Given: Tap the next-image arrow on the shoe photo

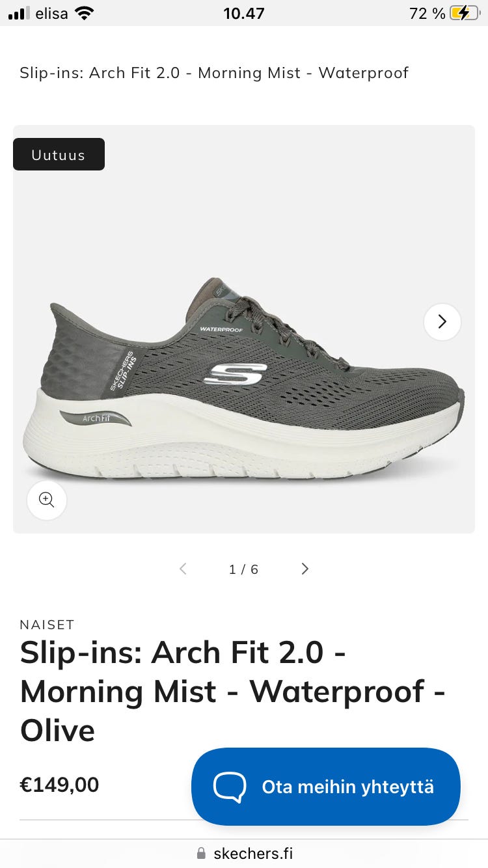Looking at the screenshot, I should [x=442, y=321].
